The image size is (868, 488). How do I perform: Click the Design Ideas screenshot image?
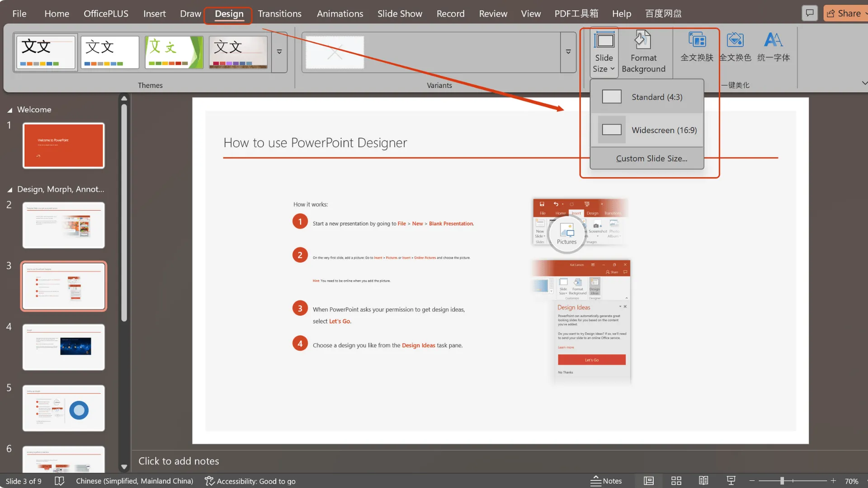pyautogui.click(x=582, y=322)
